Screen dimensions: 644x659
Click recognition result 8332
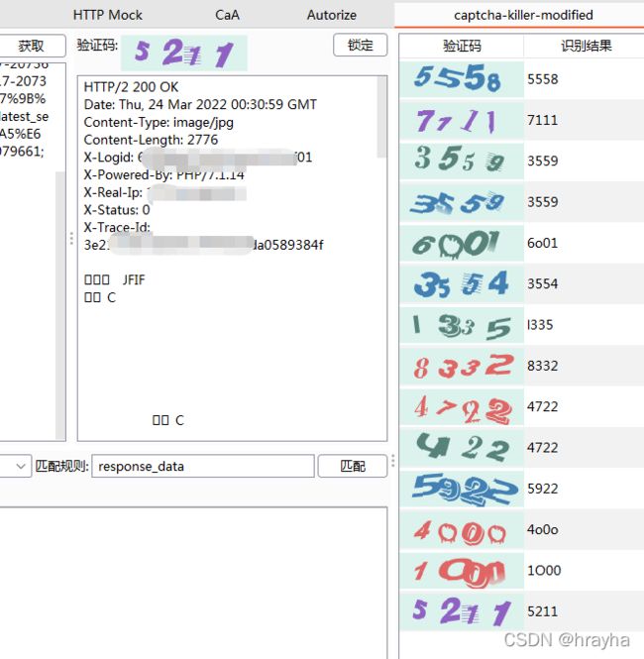click(x=543, y=366)
